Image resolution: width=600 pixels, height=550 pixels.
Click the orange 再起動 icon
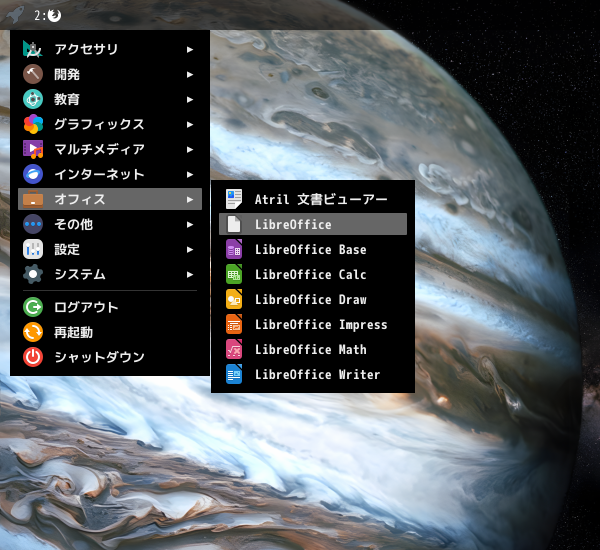(33, 332)
